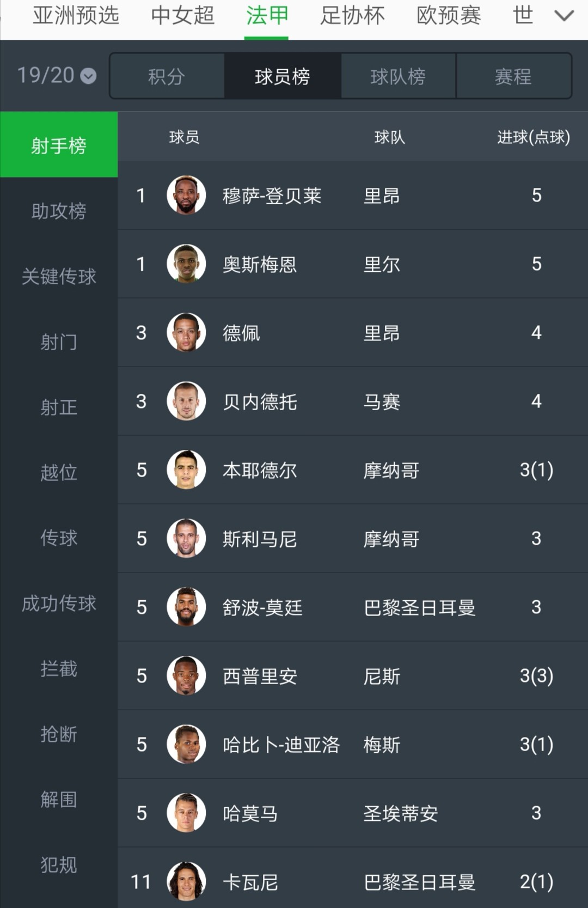Switch to the 欧预赛 league tab

coord(448,16)
